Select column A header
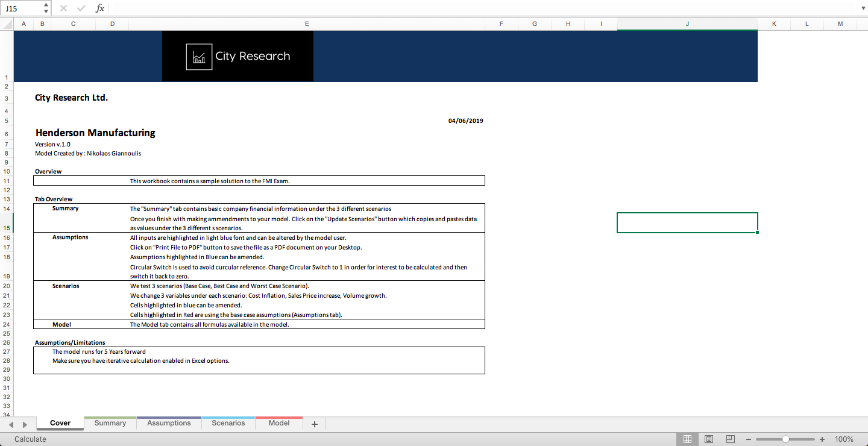868x446 pixels. [24, 24]
